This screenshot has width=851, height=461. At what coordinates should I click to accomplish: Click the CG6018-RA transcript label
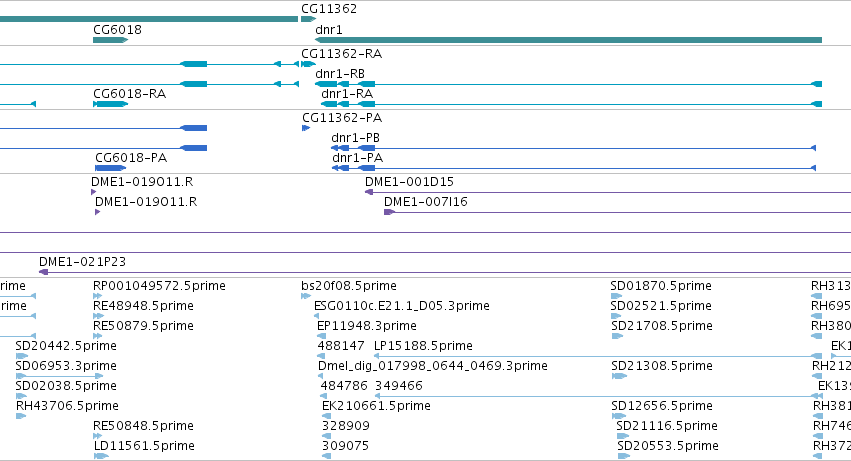(130, 94)
